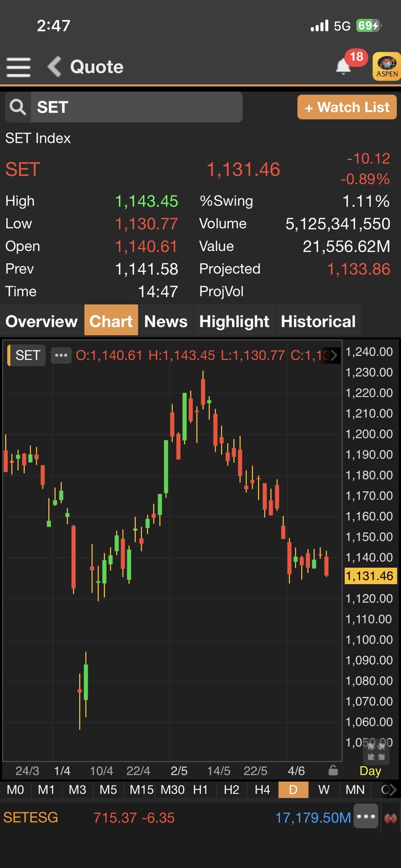This screenshot has height=868, width=401.
Task: Select the H2 timeframe
Action: 231,790
